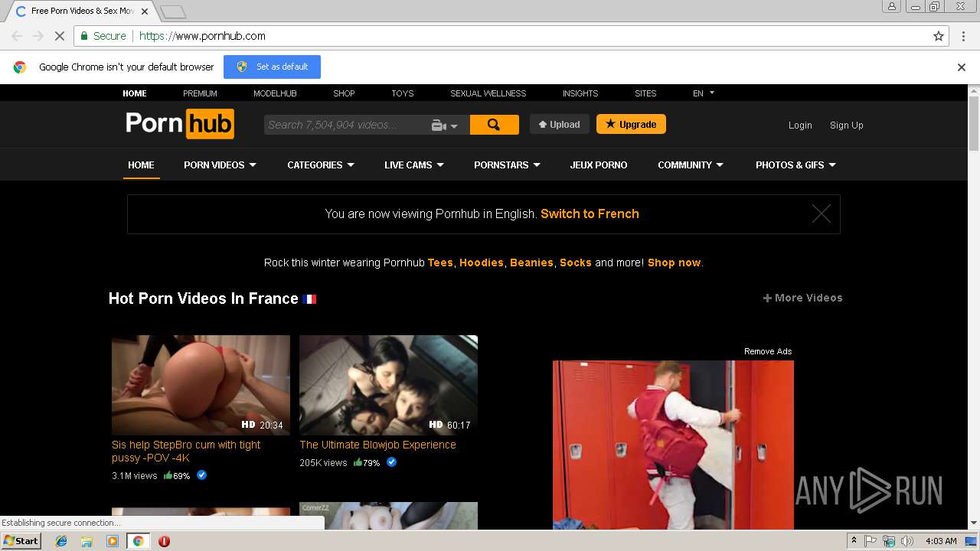Click Switch to French link
Image resolution: width=980 pixels, height=551 pixels.
pos(590,214)
